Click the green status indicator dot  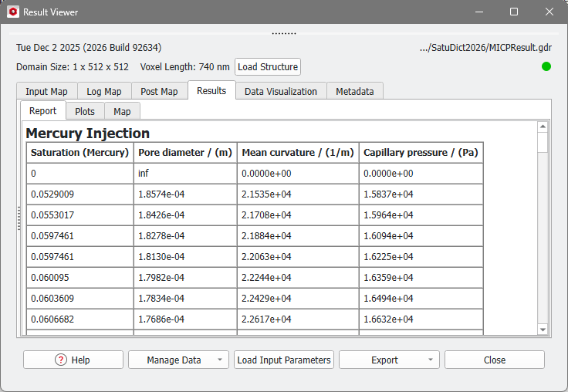(x=546, y=66)
